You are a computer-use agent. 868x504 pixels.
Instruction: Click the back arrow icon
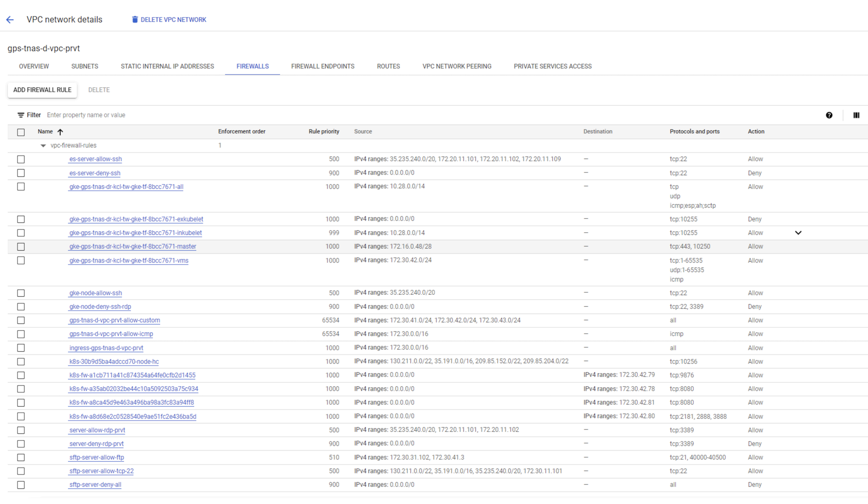10,20
